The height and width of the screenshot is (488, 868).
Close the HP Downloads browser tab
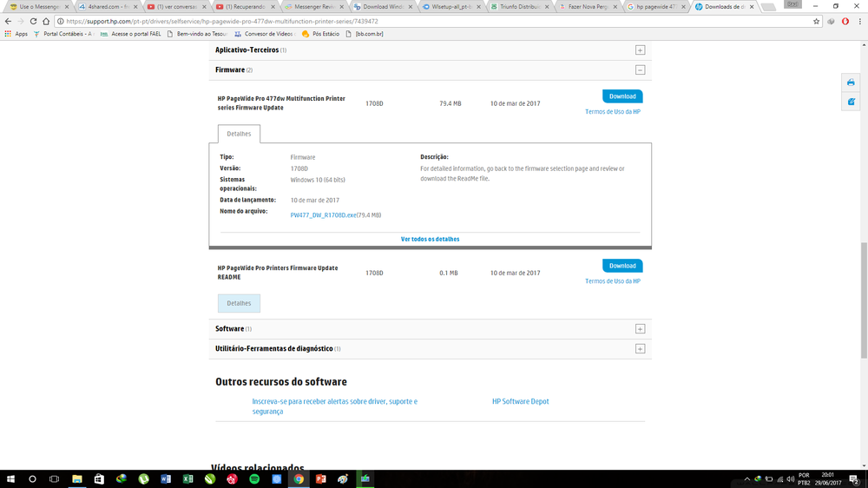tap(752, 7)
